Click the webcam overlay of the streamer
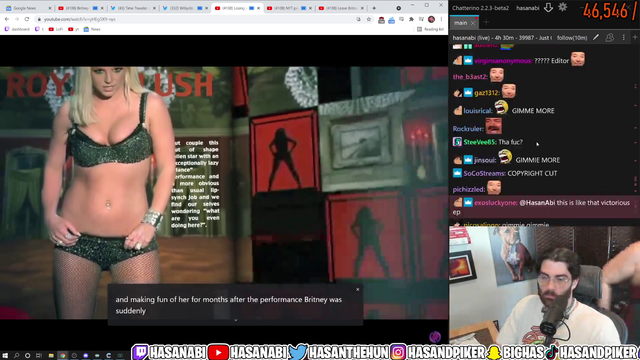 544,285
